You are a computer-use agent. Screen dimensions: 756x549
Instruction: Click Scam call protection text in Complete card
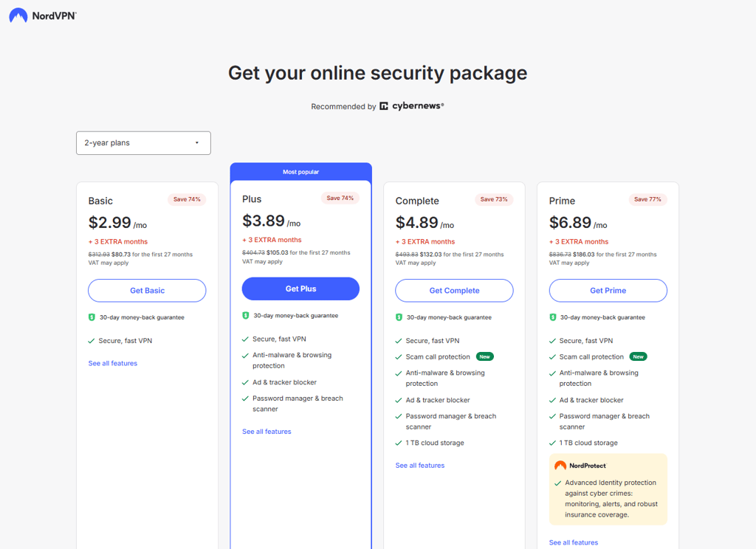438,356
